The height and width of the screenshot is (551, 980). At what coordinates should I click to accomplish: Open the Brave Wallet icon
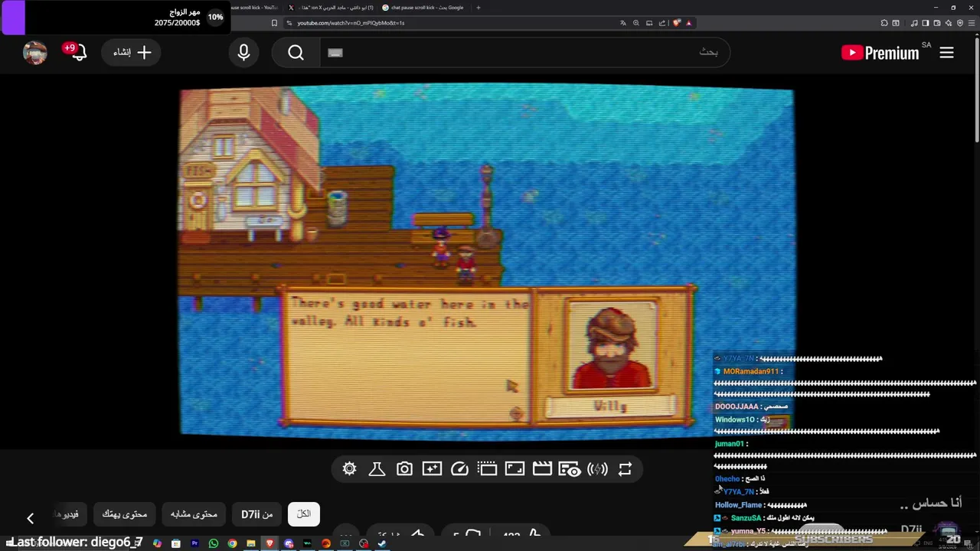point(937,23)
